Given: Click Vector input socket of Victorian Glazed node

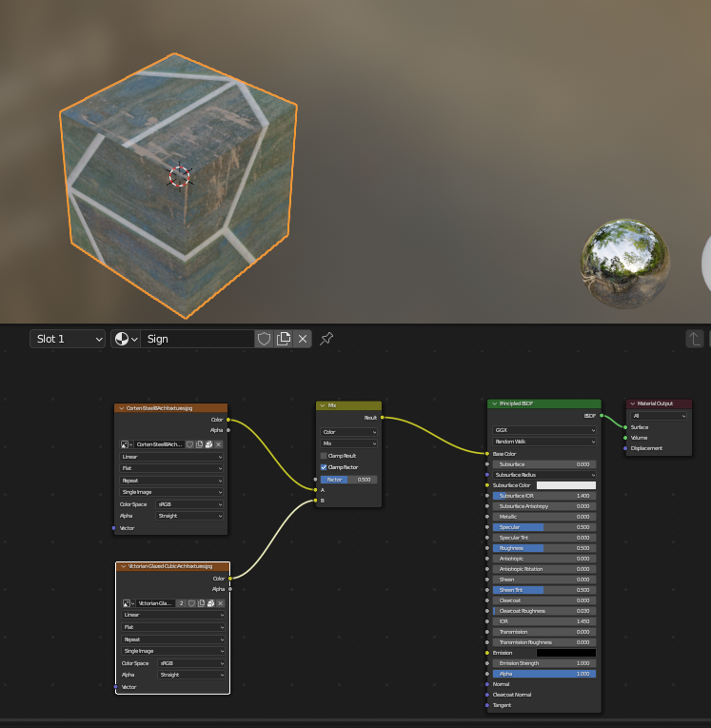Looking at the screenshot, I should click(115, 687).
